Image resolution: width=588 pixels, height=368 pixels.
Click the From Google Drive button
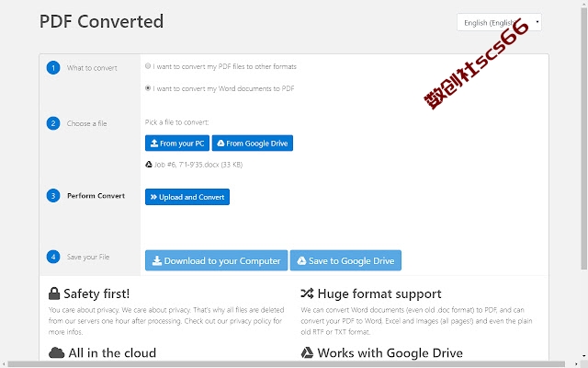click(x=253, y=144)
